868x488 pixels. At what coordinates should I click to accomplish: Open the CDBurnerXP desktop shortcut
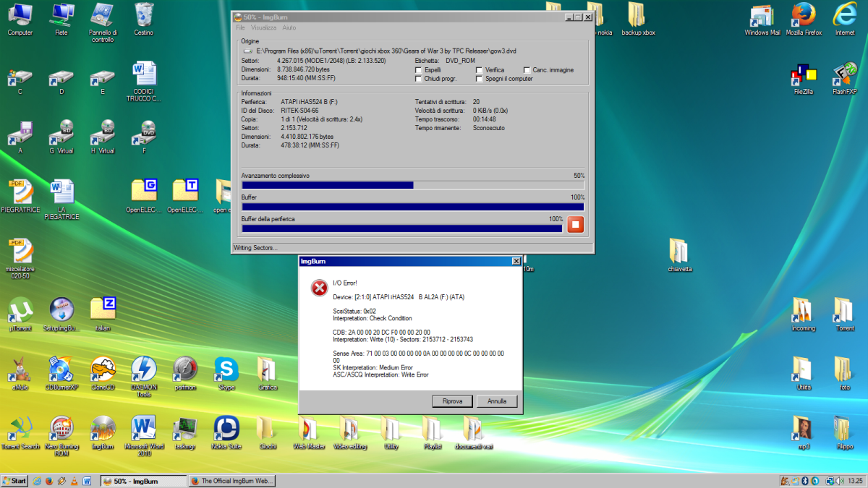click(x=61, y=369)
